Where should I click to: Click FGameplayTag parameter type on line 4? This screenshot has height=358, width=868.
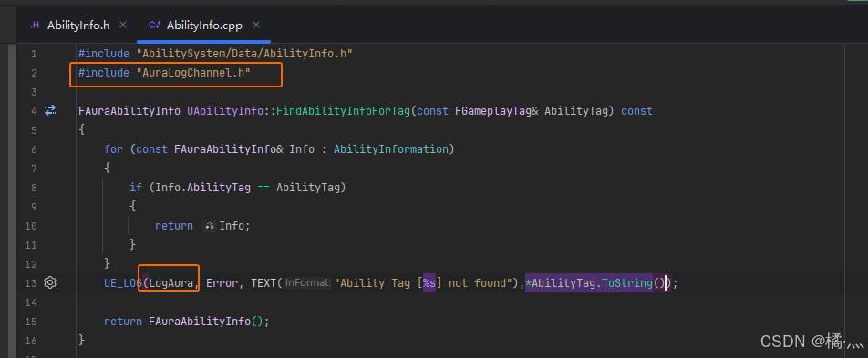click(x=492, y=111)
